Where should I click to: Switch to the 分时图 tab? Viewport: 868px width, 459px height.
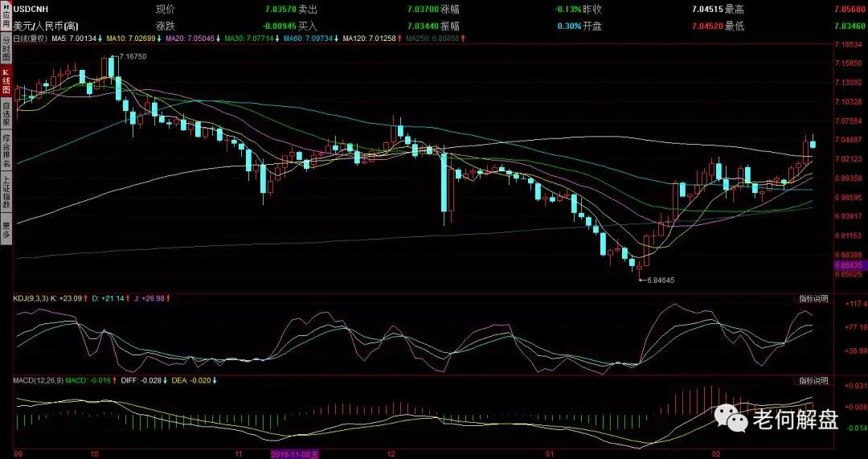(x=6, y=47)
